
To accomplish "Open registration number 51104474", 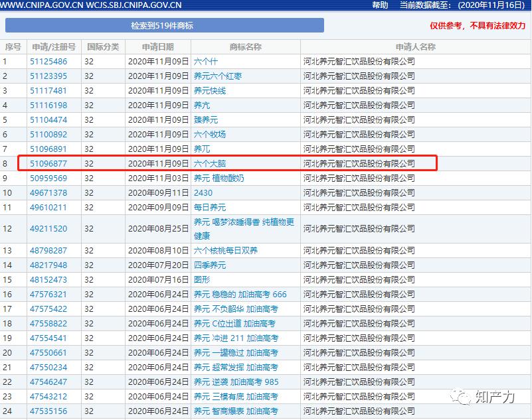I will click(x=48, y=119).
